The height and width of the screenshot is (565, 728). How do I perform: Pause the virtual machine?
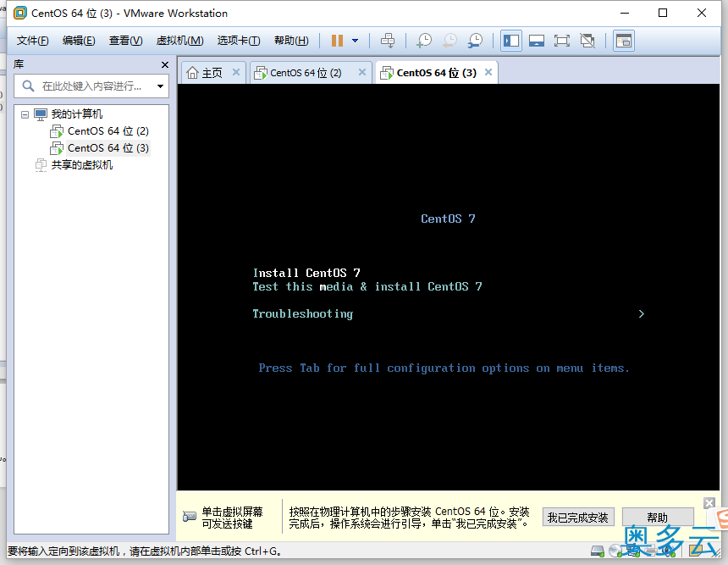tap(337, 41)
